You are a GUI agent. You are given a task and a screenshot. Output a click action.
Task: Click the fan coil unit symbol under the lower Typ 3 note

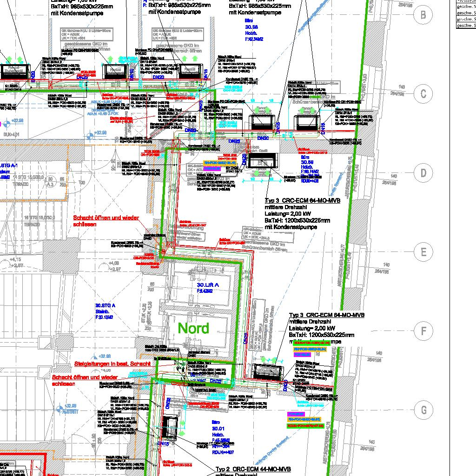click(268, 372)
